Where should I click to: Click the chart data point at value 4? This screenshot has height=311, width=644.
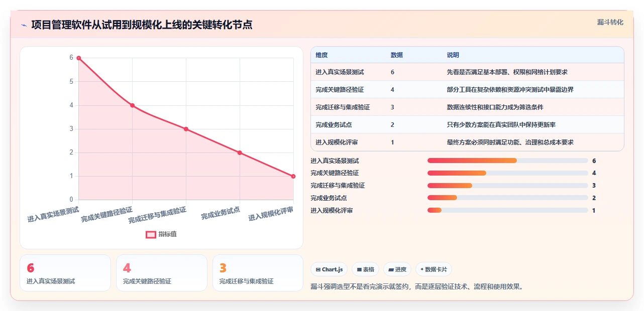[x=132, y=105]
